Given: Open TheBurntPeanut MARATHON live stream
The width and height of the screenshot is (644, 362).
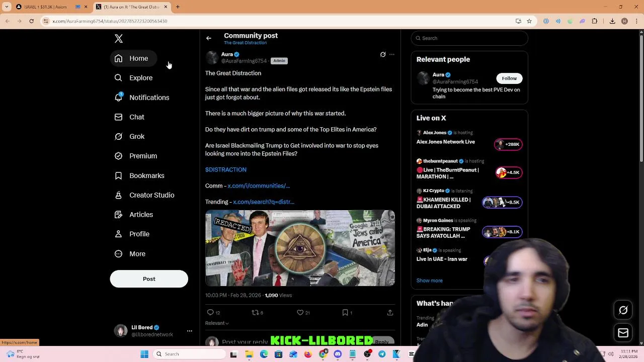Looking at the screenshot, I should [x=469, y=169].
